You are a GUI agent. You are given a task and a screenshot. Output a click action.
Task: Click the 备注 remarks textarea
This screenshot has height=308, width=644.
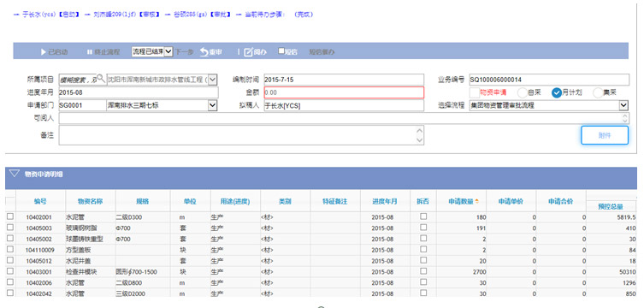pos(241,135)
